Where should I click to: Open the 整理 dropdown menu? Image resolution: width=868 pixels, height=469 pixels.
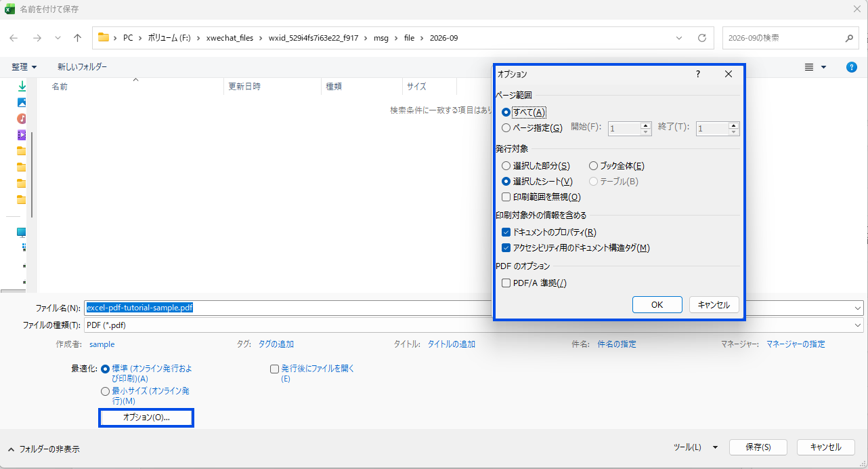[24, 67]
